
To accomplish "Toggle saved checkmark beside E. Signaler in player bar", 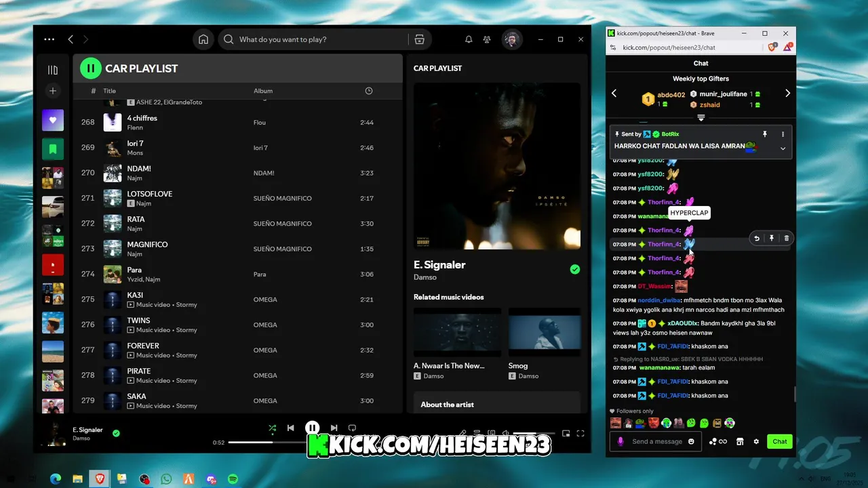I will (116, 433).
